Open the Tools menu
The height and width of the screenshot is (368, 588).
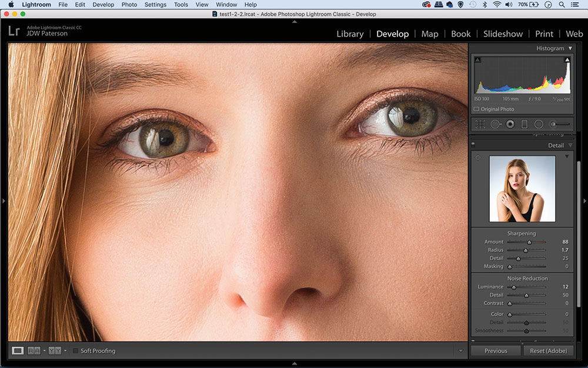click(181, 5)
